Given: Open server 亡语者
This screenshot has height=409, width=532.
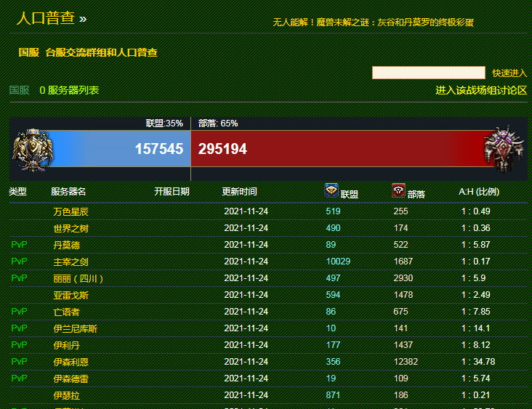Looking at the screenshot, I should click(67, 312).
